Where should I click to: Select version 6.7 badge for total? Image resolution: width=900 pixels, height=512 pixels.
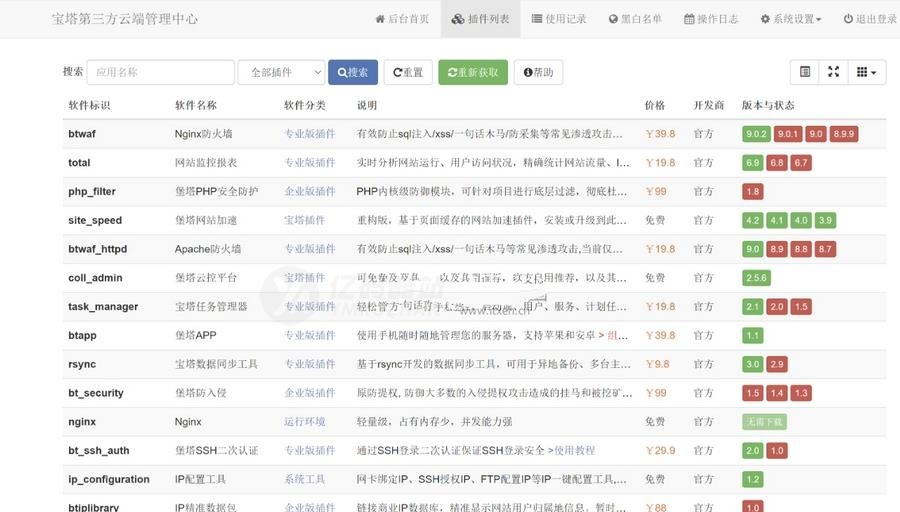(801, 163)
